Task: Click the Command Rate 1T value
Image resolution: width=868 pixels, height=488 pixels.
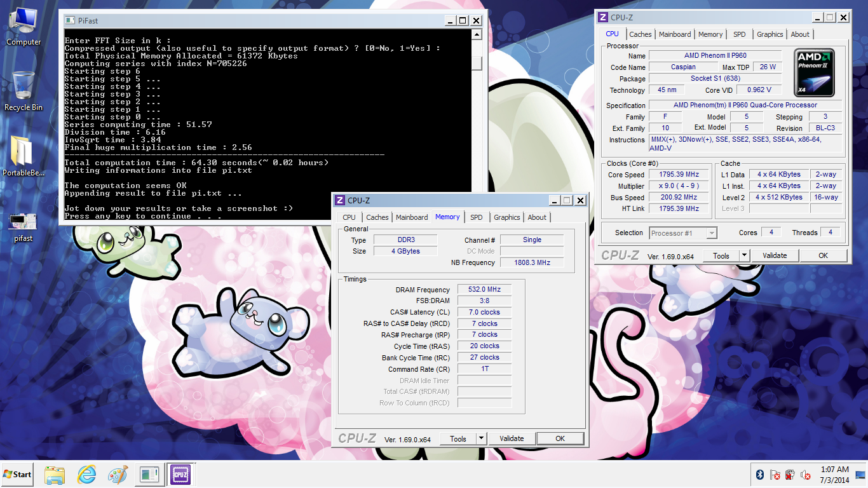Action: pos(484,369)
